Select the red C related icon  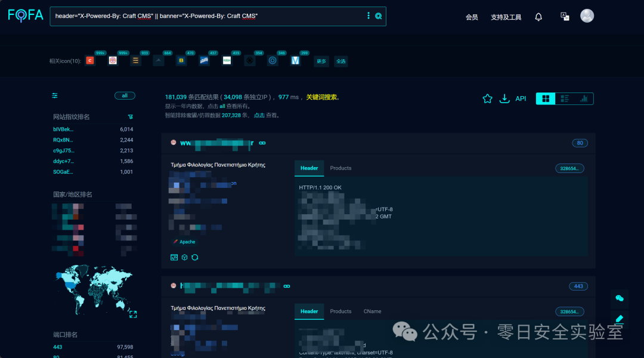[x=90, y=60]
